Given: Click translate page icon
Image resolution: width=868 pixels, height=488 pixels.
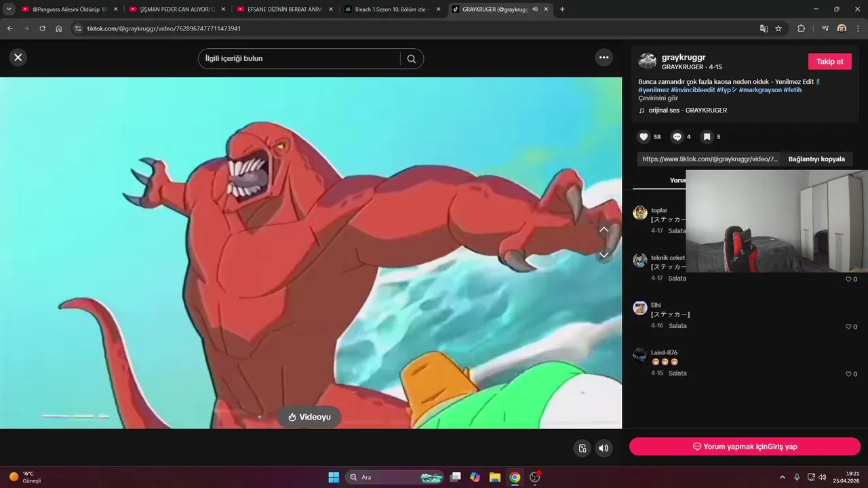Looking at the screenshot, I should 764,28.
